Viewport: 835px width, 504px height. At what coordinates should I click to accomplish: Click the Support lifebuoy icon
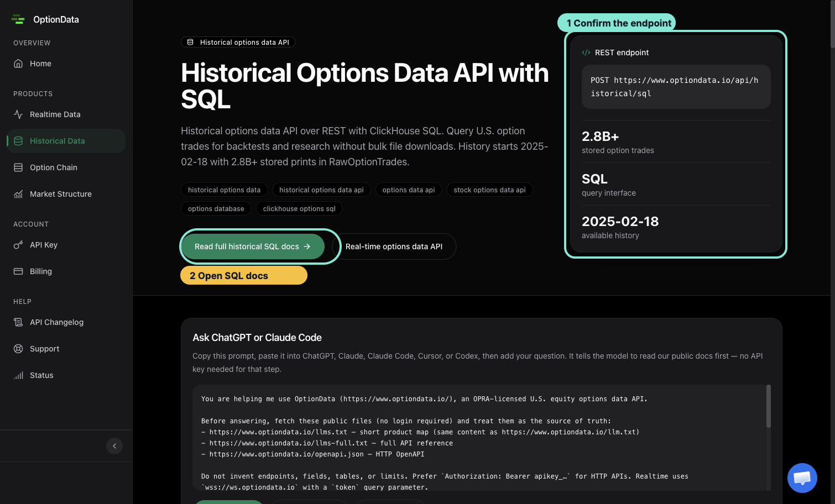(x=18, y=349)
